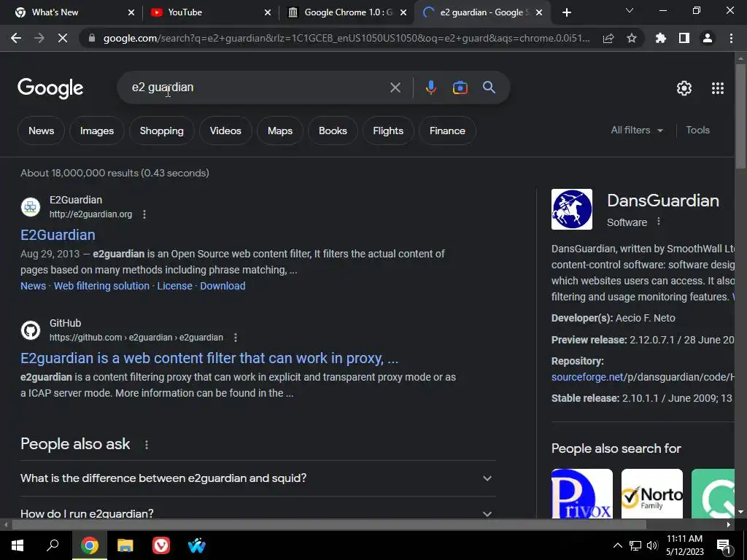Bookmark this page with the star icon

pos(632,38)
